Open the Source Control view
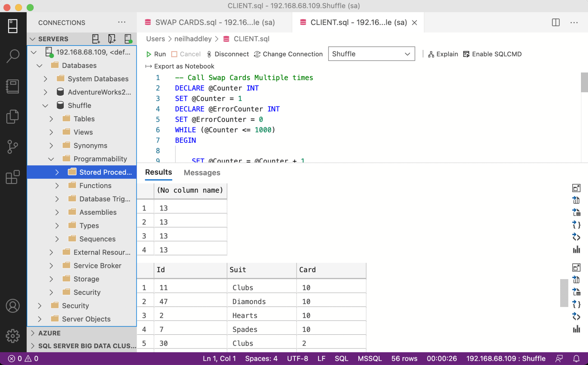This screenshot has height=365, width=588. coord(13,147)
